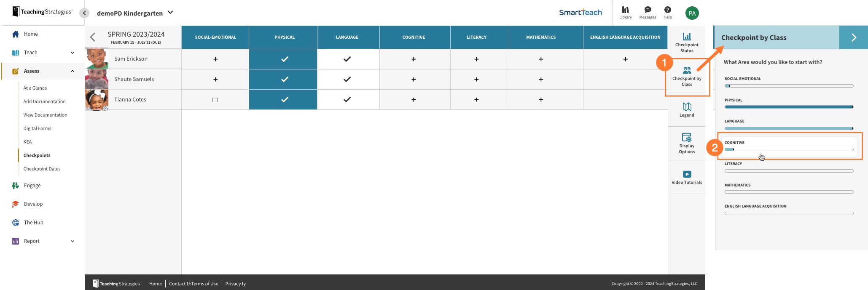
Task: Click the Checkpoint by Class button
Action: click(x=687, y=76)
